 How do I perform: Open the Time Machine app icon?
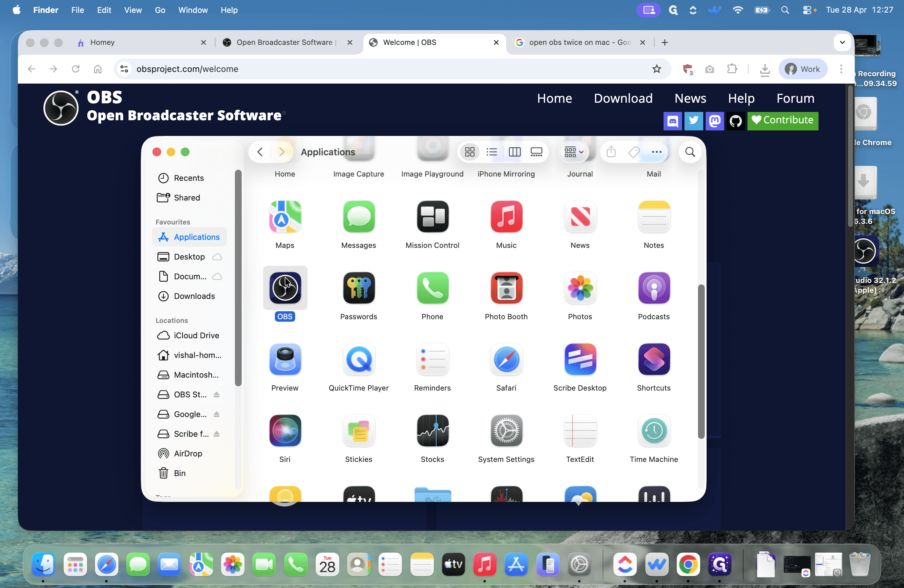coord(654,431)
